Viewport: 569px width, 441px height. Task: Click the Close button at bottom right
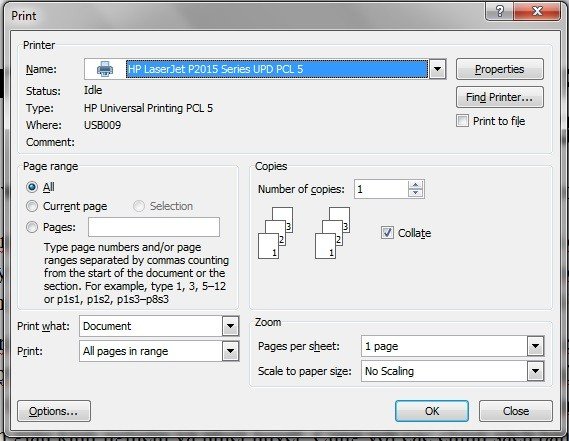pyautogui.click(x=516, y=411)
